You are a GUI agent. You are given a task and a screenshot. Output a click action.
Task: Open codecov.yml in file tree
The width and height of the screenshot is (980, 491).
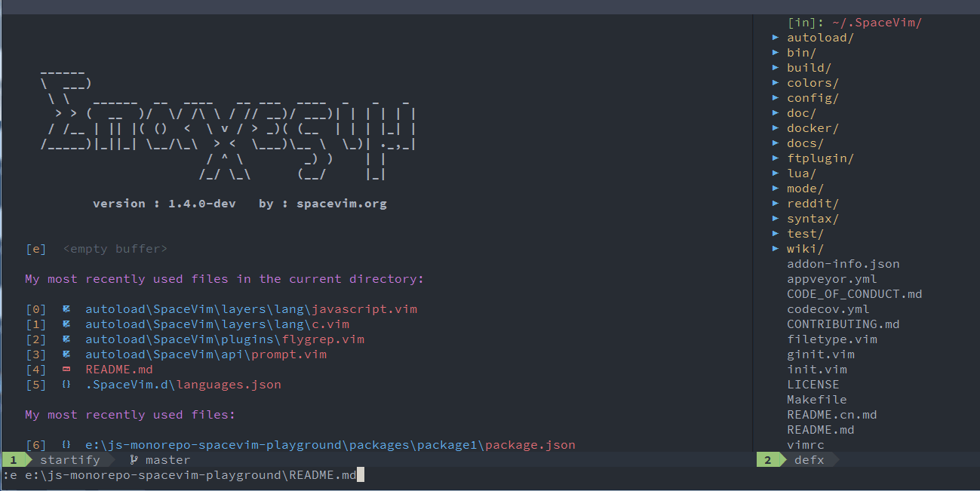pyautogui.click(x=828, y=309)
